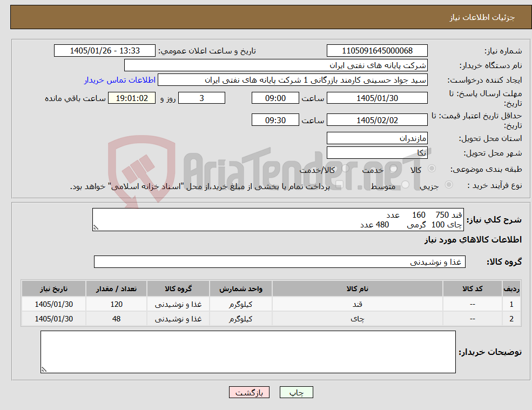Click the چاپ print button

(296, 392)
